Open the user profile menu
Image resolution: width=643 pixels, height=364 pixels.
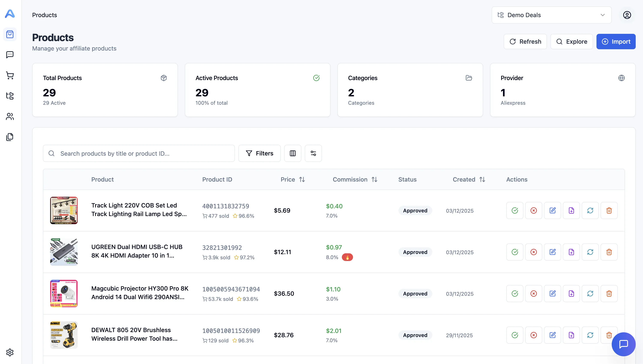[627, 15]
